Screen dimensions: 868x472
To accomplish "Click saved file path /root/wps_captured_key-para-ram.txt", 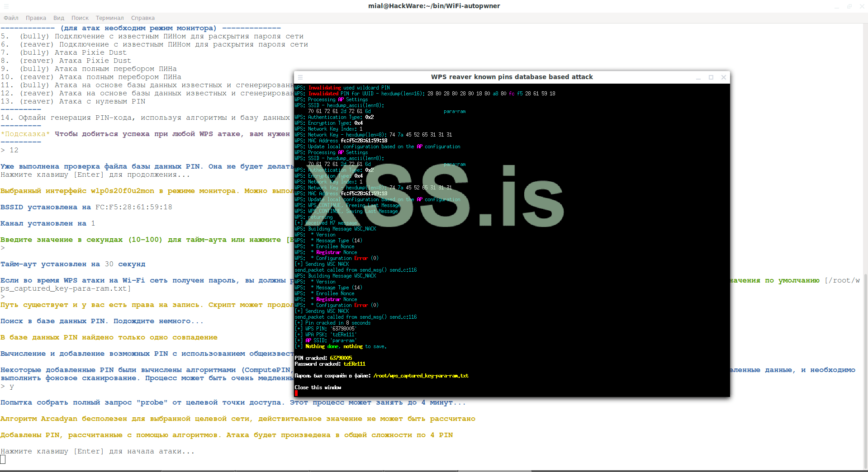I will click(421, 376).
